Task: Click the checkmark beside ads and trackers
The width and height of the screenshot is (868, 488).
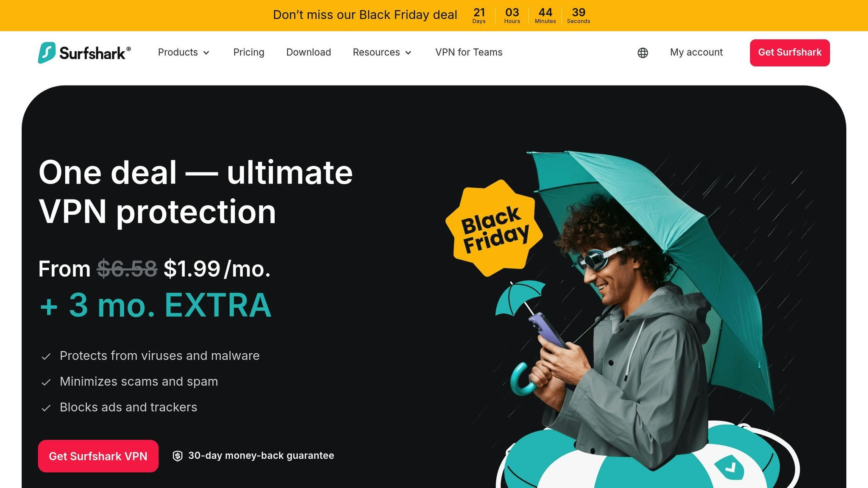Action: pyautogui.click(x=46, y=408)
